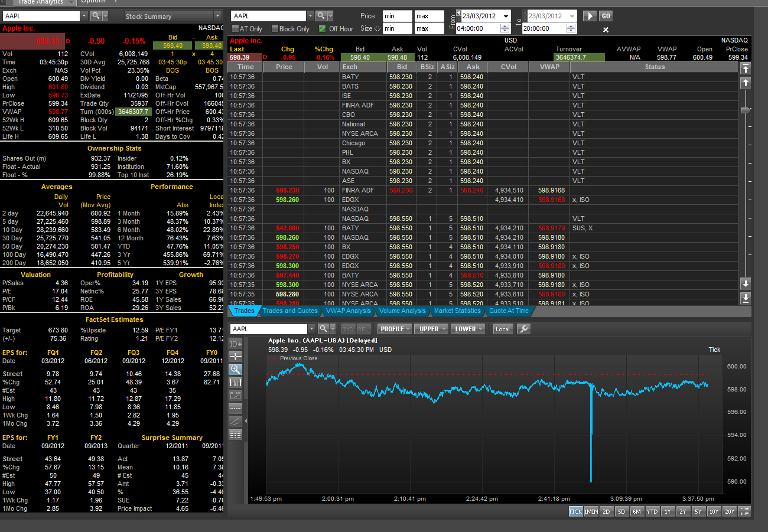Screen dimensions: 768x532
Task: Activate the zoom magnifier chart tool
Action: (x=236, y=370)
